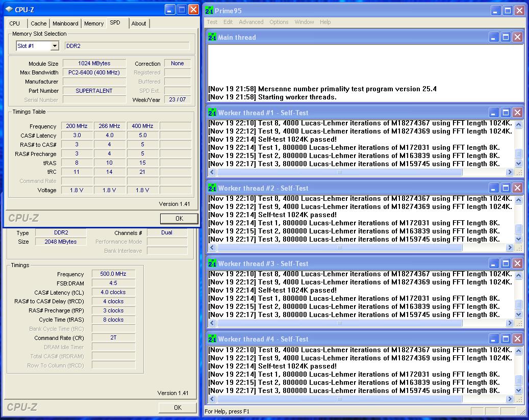529x420 pixels.
Task: Click the Max Bandwidth field PC2-6400
Action: [x=94, y=72]
